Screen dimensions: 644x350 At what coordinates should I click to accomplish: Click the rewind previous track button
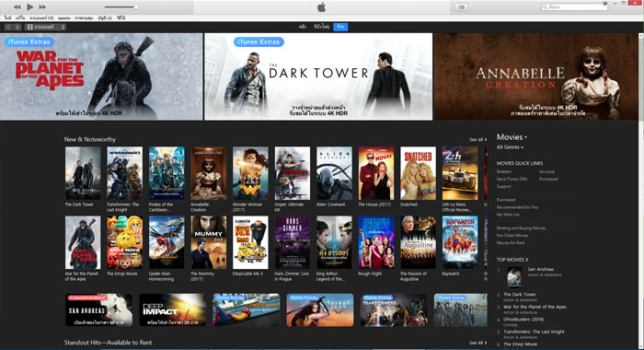point(17,7)
